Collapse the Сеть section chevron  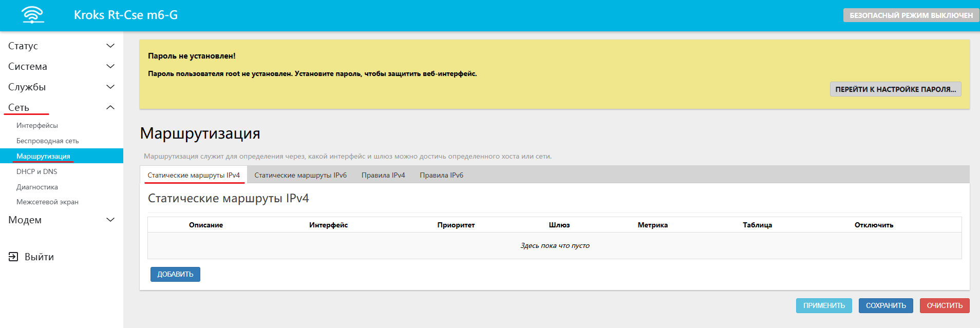(110, 107)
